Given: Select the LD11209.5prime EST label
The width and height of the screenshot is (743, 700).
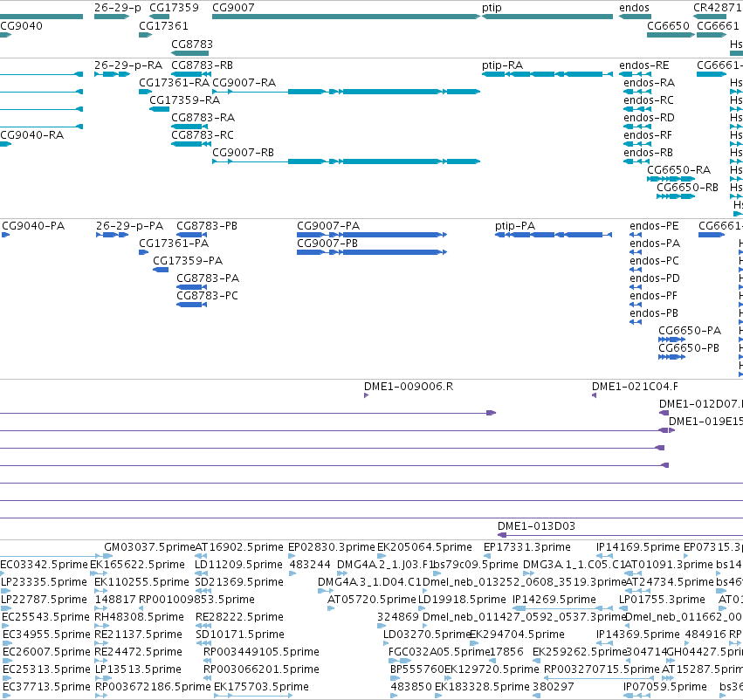Looking at the screenshot, I should pos(239,565).
